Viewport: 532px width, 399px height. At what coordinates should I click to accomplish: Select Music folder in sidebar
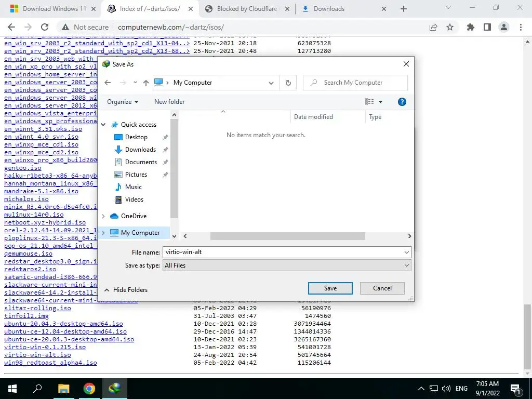[x=134, y=187]
